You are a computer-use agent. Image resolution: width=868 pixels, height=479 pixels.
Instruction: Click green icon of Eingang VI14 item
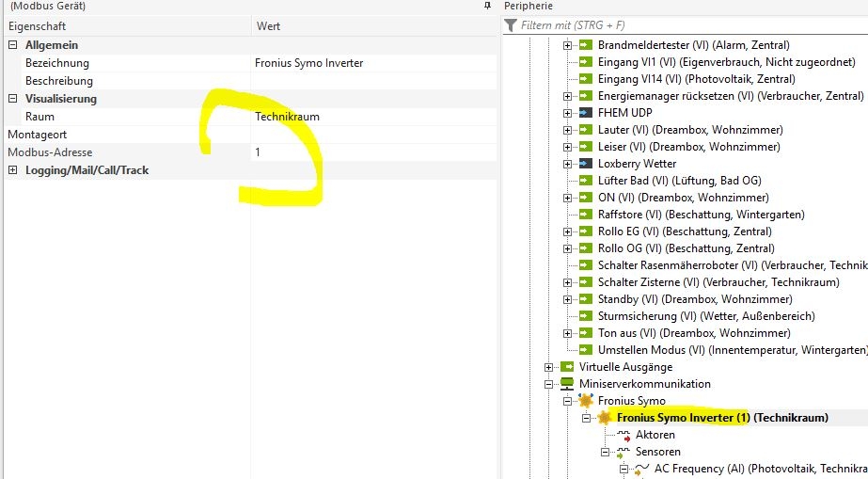586,79
